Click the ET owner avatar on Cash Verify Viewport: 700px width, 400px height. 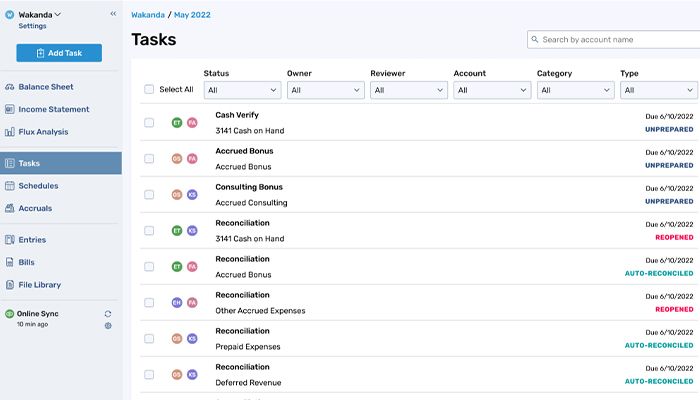(x=177, y=123)
